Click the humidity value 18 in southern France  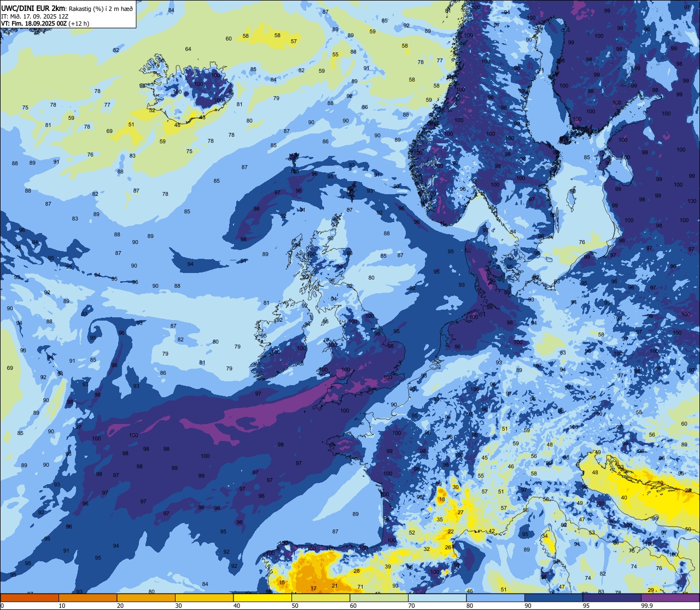point(442,499)
